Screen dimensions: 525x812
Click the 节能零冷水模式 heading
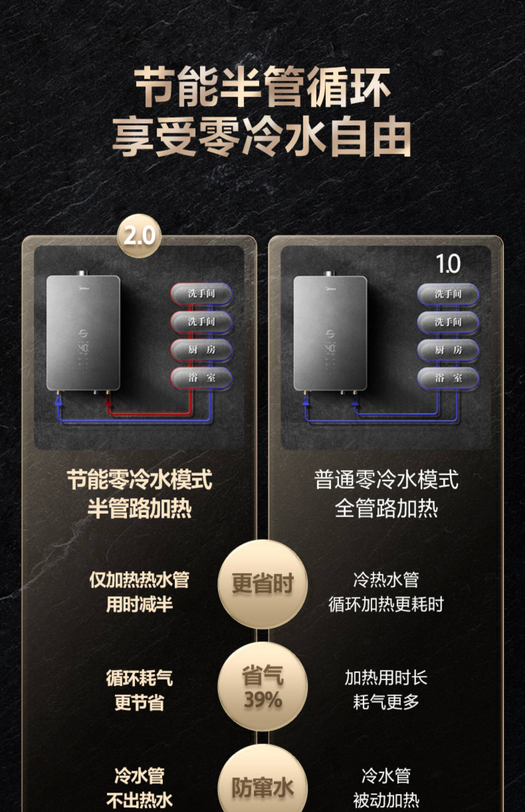click(x=139, y=479)
